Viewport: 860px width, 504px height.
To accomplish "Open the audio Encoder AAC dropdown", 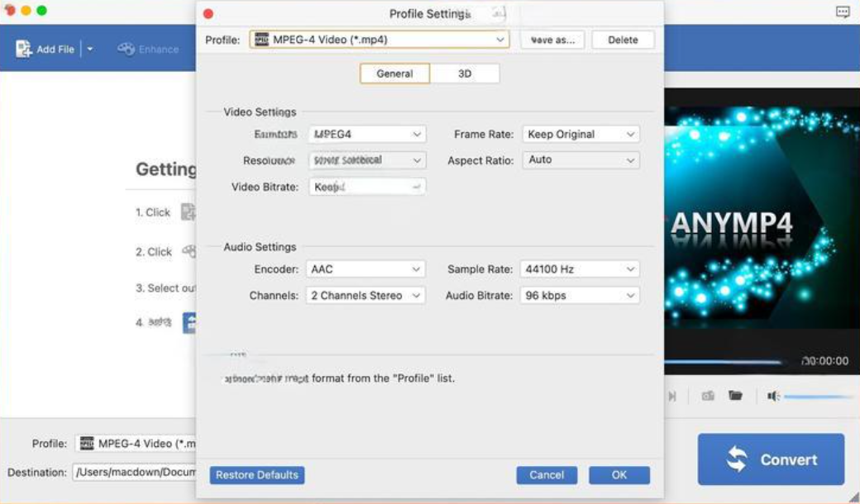I will point(365,269).
